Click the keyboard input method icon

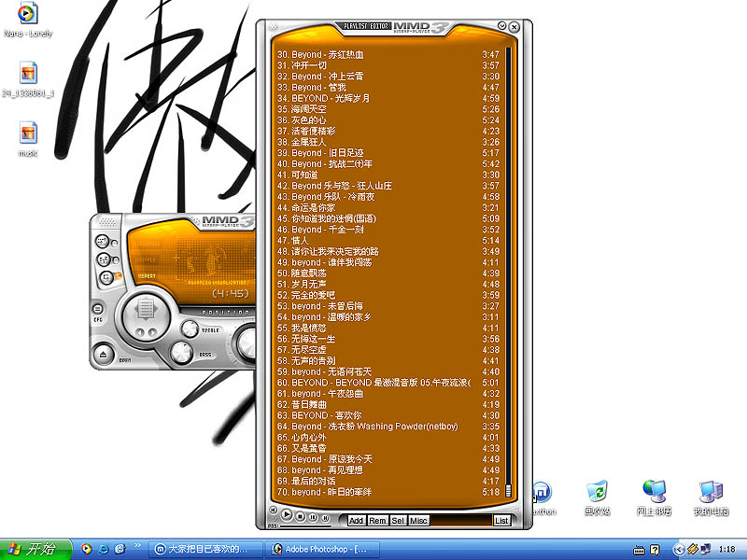[x=639, y=550]
